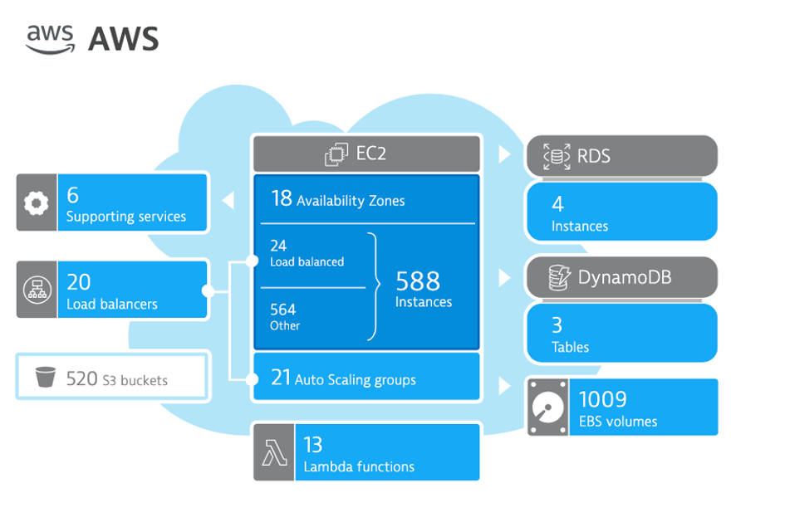Click the AWS logo icon
Viewport: 785px width, 532px height.
pyautogui.click(x=50, y=38)
